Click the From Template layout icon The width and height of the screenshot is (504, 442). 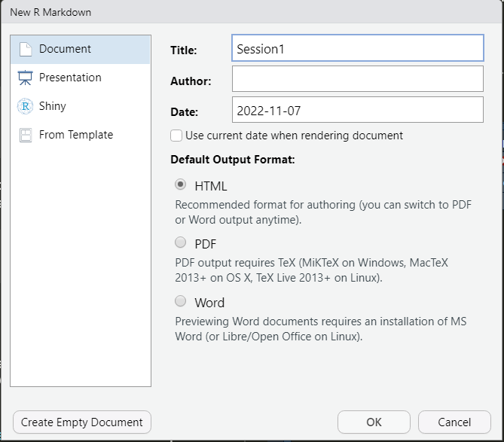point(26,135)
